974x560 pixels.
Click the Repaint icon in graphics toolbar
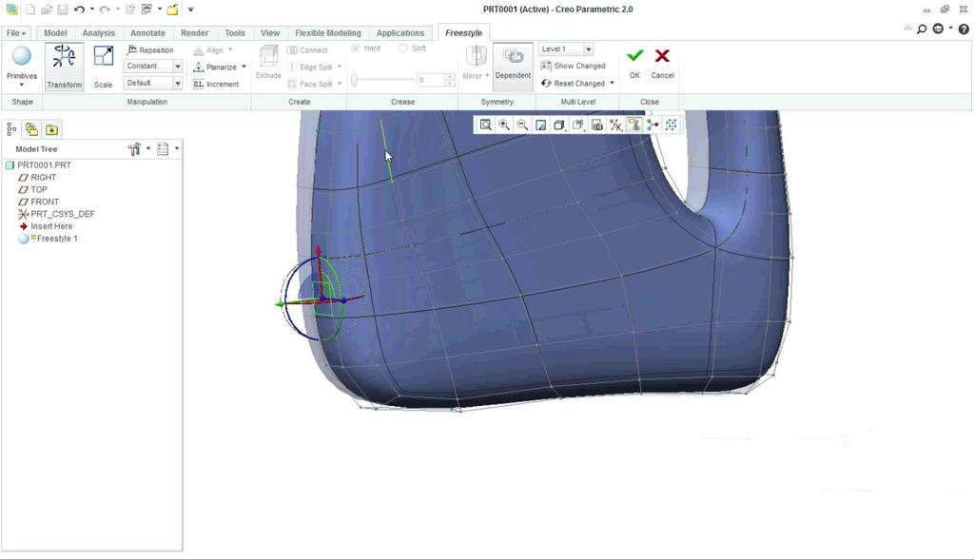[541, 125]
